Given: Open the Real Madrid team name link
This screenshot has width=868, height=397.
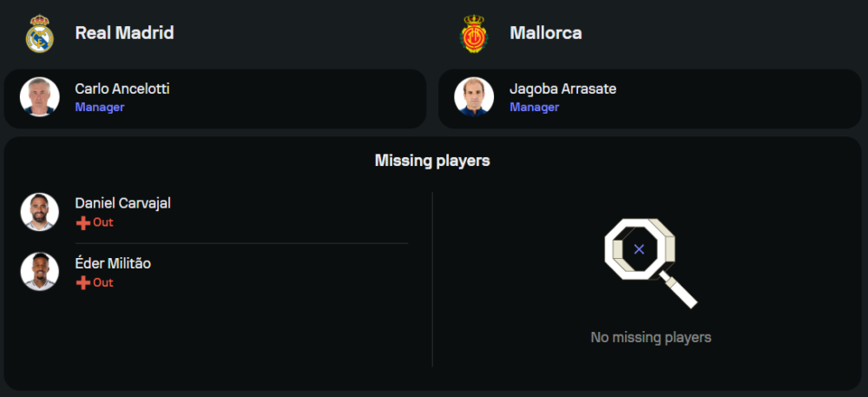Looking at the screenshot, I should coord(124,33).
